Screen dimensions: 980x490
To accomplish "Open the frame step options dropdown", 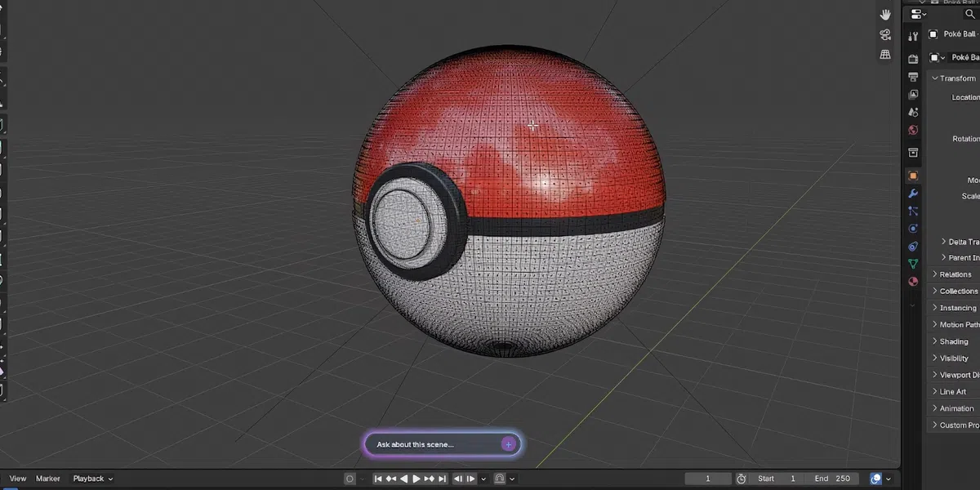I will tap(483, 479).
